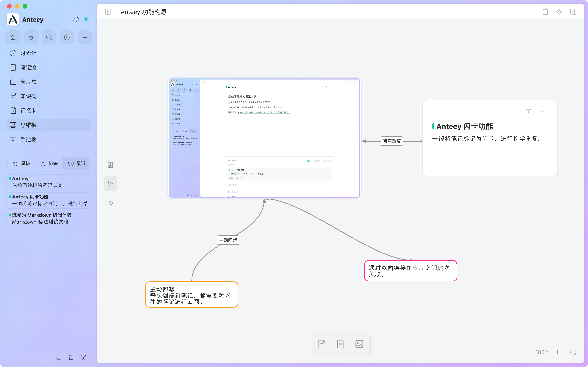Click the recenter canvas crosshair icon
The width and height of the screenshot is (588, 367).
(x=573, y=352)
